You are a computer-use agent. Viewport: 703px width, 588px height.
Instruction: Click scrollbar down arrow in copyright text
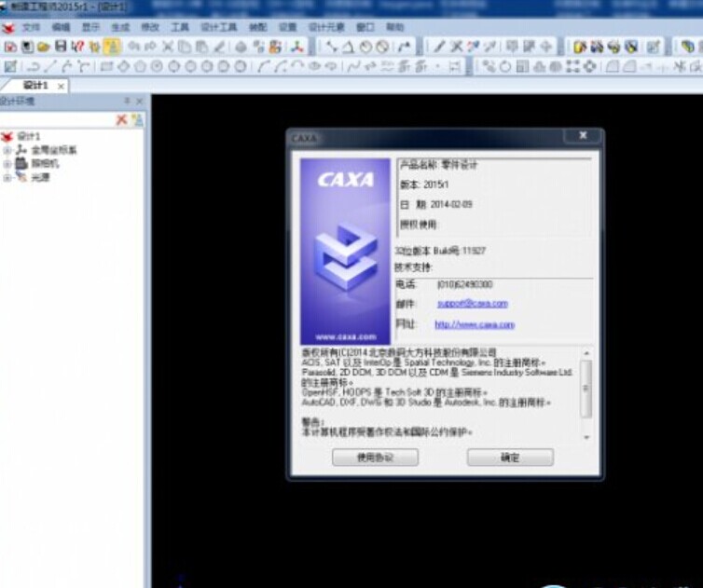pyautogui.click(x=586, y=437)
